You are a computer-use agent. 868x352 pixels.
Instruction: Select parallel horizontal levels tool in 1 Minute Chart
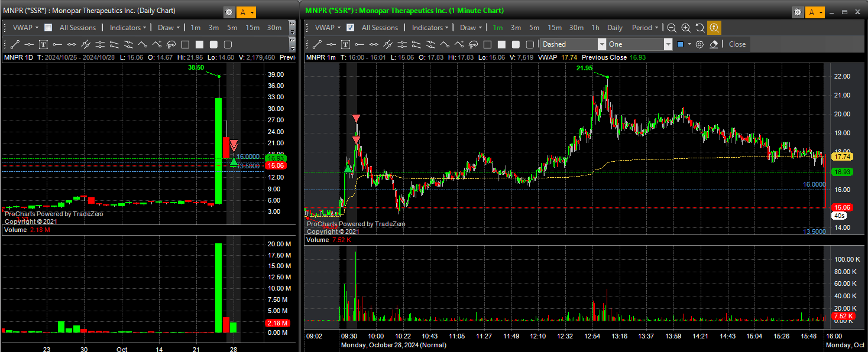[402, 44]
